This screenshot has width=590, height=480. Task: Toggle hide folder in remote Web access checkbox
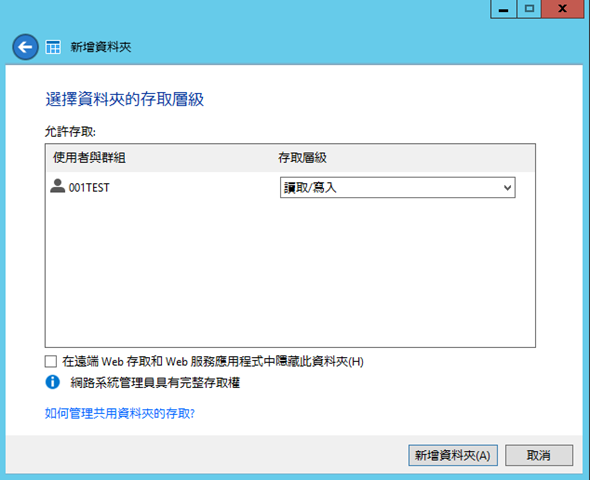point(51,362)
